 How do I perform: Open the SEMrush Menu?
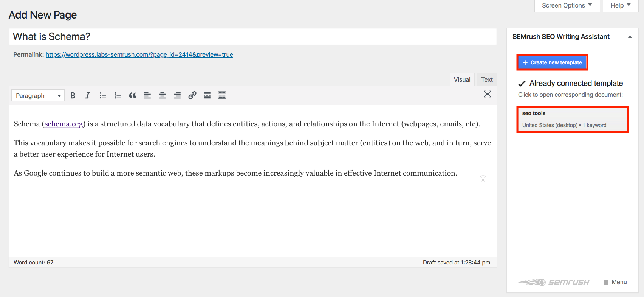[x=615, y=282]
